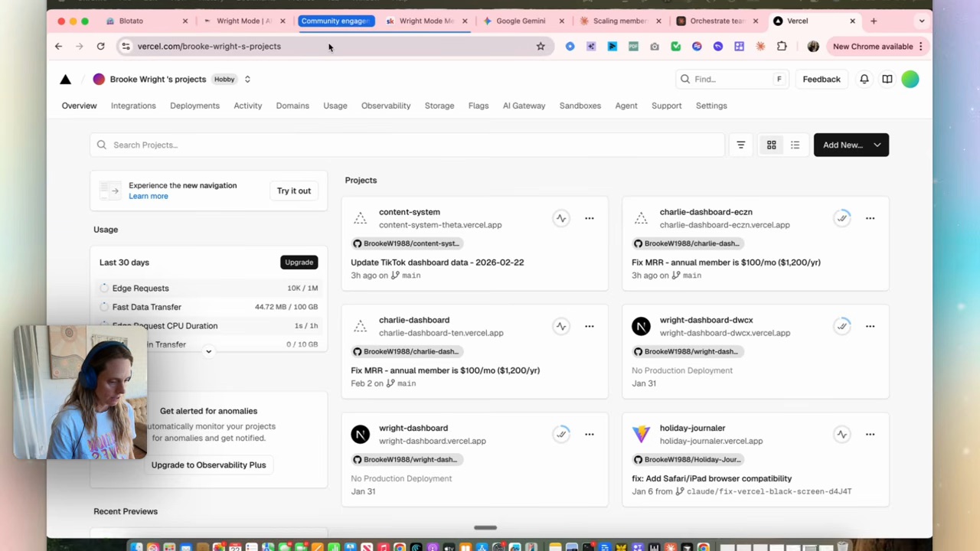Open more options for wright-dashboard project
This screenshot has width=980, height=551.
tap(590, 434)
